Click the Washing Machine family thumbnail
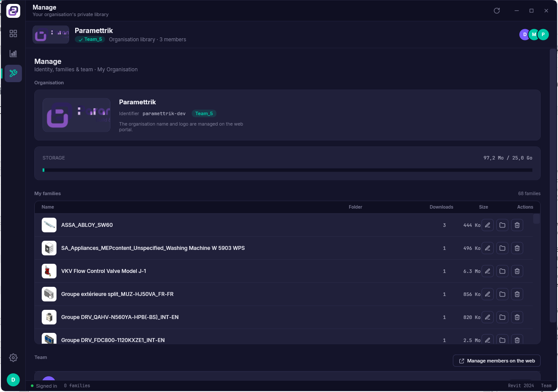558x392 pixels. [49, 248]
